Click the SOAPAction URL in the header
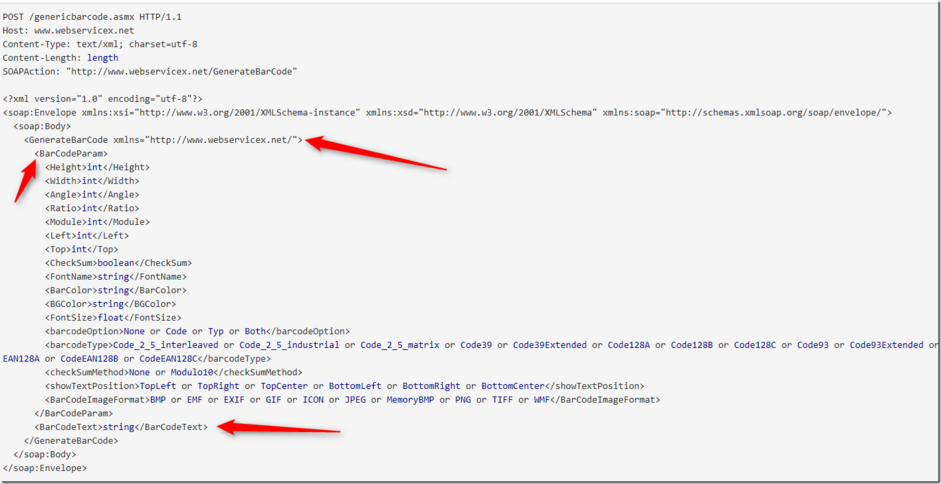The width and height of the screenshot is (941, 484). pyautogui.click(x=182, y=72)
